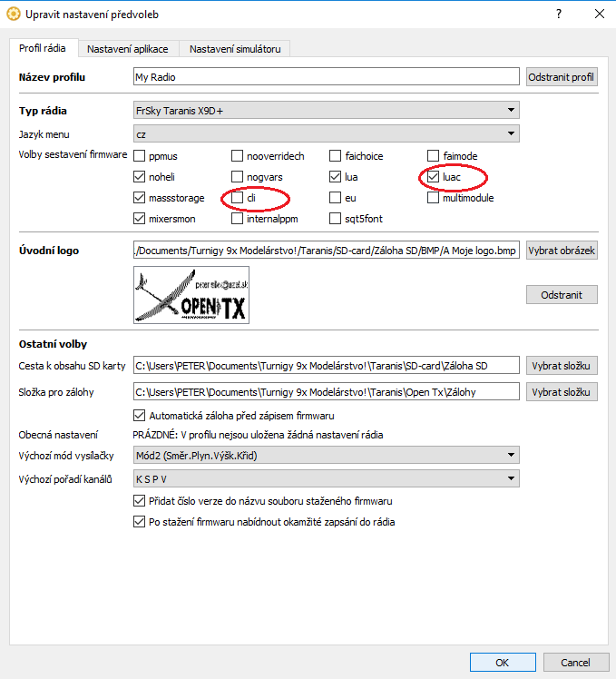
Task: Click the Název profilu text field
Action: 326,77
